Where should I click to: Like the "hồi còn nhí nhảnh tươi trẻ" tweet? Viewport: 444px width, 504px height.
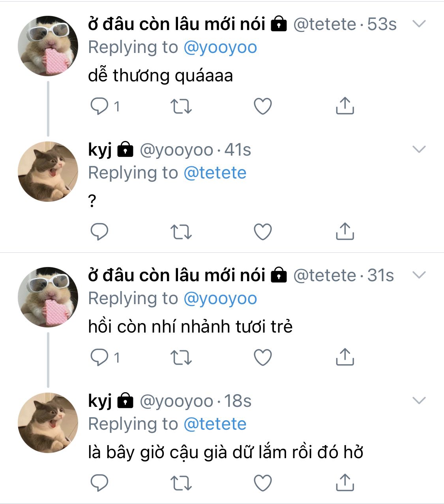click(x=263, y=357)
